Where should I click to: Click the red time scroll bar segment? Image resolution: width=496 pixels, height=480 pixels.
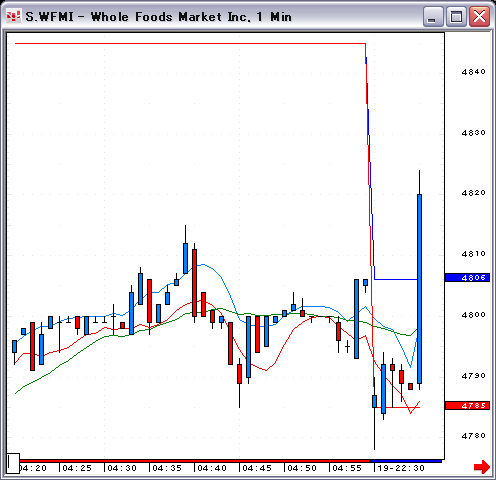(x=195, y=461)
